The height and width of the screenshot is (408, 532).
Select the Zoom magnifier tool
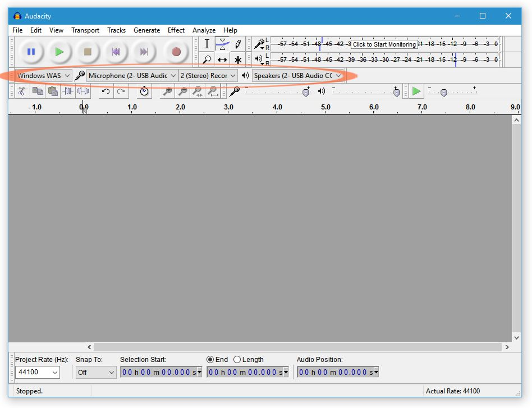pyautogui.click(x=207, y=59)
